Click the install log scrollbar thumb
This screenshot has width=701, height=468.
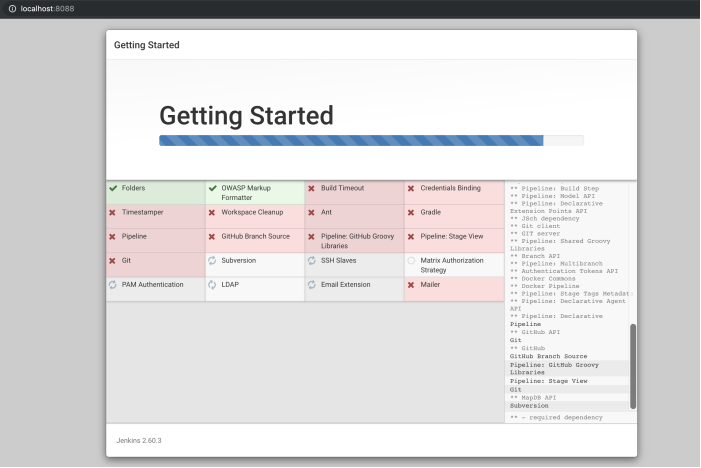(633, 367)
